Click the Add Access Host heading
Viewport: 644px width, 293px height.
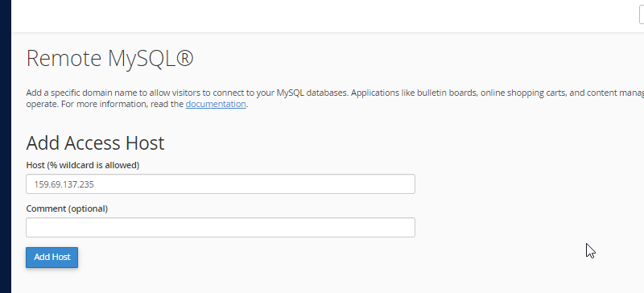tap(95, 143)
